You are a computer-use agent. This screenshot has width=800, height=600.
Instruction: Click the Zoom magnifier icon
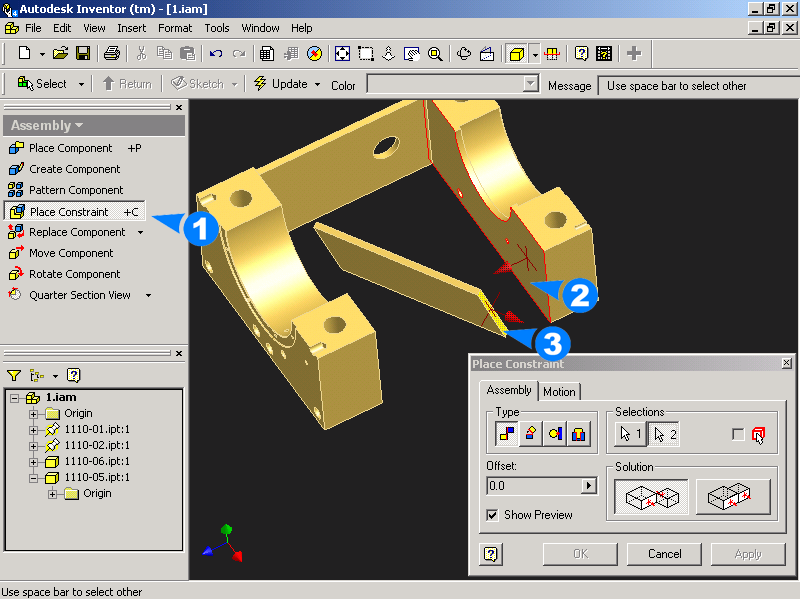tap(435, 54)
